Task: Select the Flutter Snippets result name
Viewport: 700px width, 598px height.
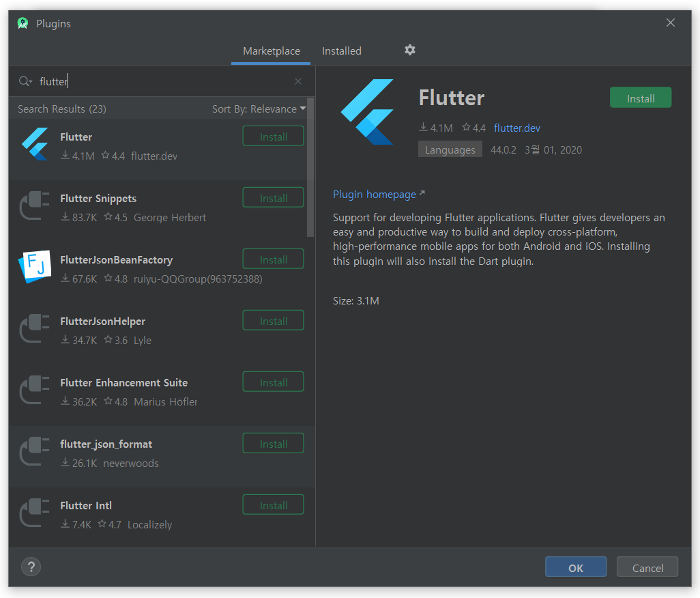Action: [98, 198]
